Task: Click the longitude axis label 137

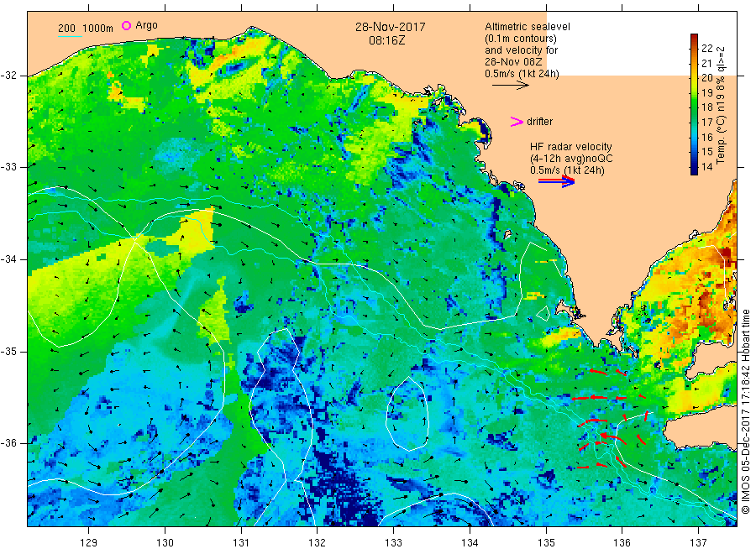Action: coord(698,543)
